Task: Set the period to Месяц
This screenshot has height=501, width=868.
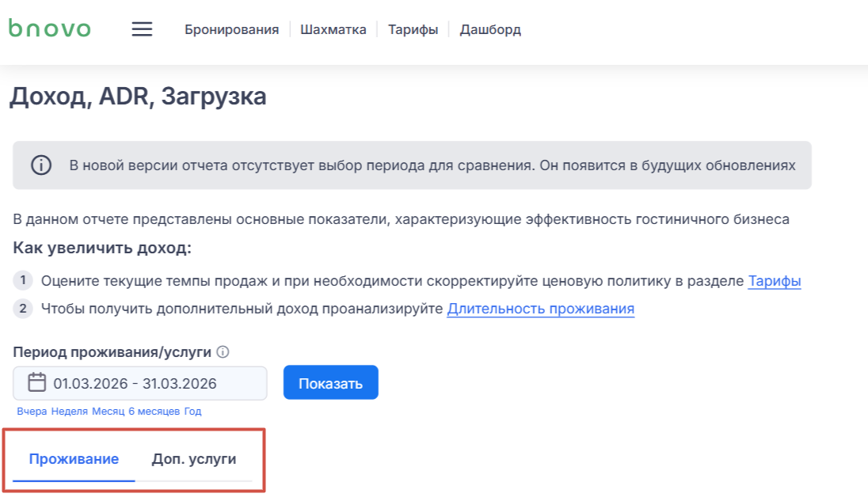Action: pyautogui.click(x=108, y=412)
